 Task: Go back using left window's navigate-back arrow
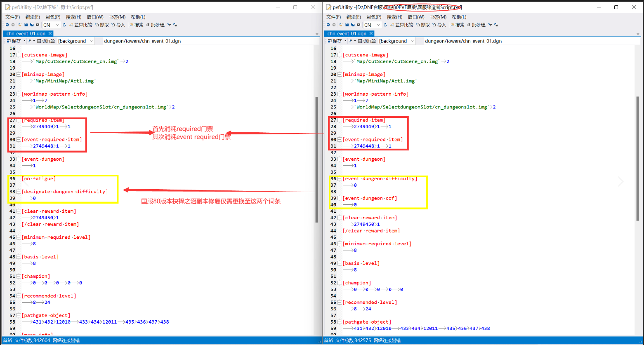point(7,25)
